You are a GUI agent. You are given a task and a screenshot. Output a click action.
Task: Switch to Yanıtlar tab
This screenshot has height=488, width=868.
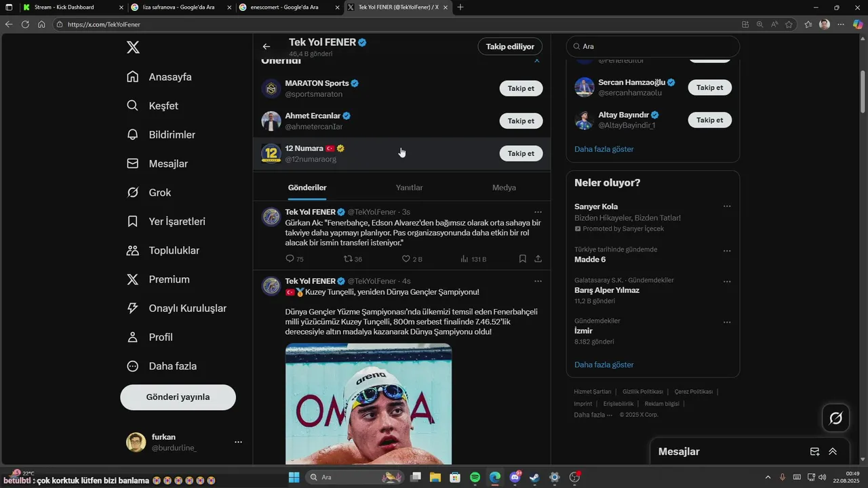click(x=409, y=188)
